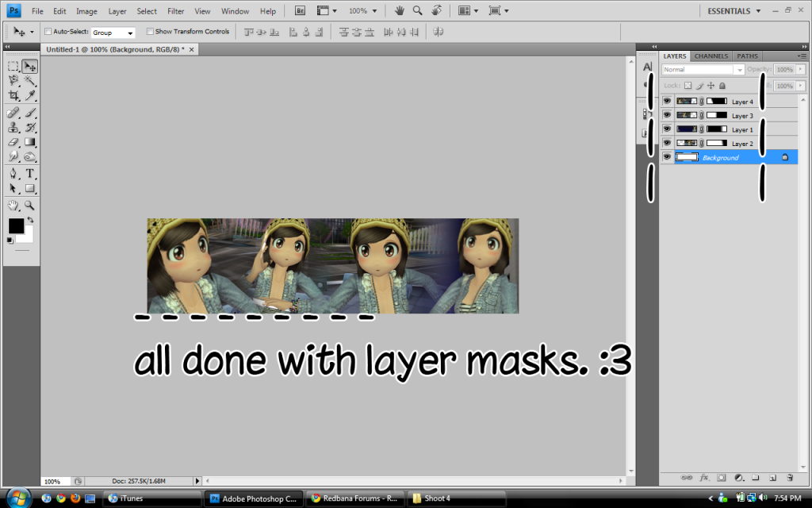
Task: Select the Rectangular Marquee tool
Action: tap(13, 67)
